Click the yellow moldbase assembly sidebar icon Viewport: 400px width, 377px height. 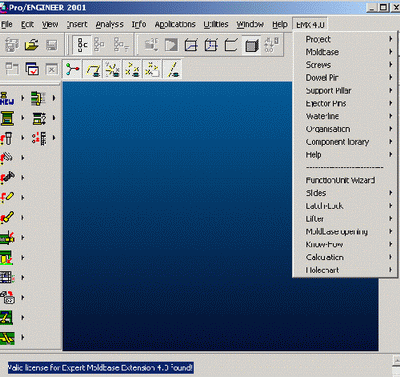click(7, 118)
